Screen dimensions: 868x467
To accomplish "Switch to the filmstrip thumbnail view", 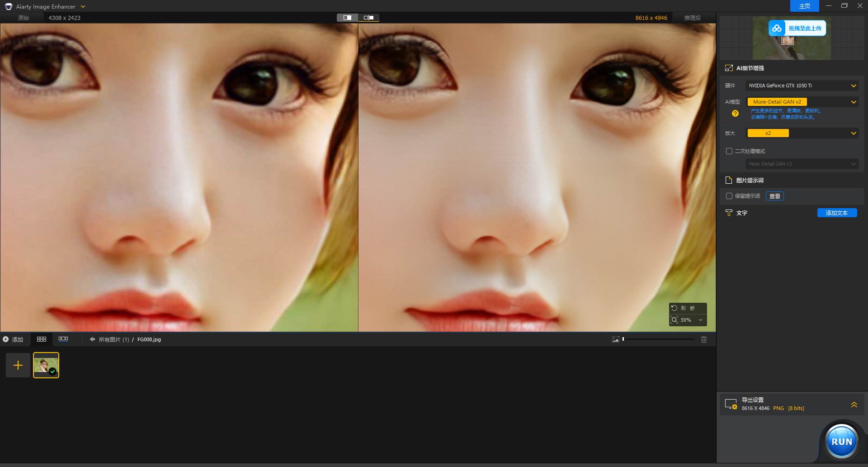I will tap(63, 339).
